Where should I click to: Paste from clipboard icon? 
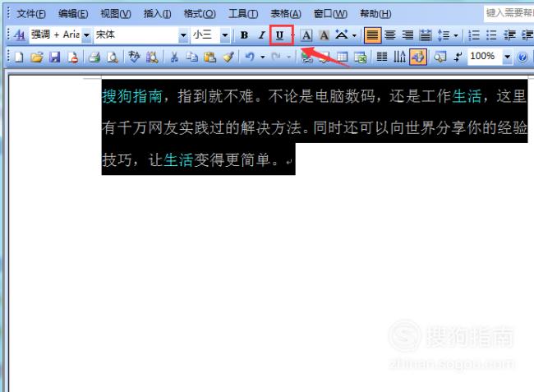(210, 57)
